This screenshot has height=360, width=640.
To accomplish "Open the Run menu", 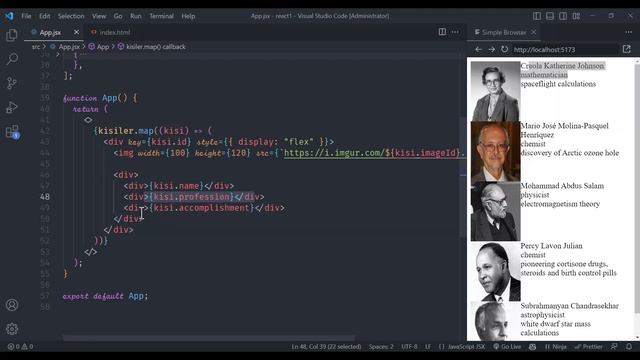I will (x=136, y=16).
